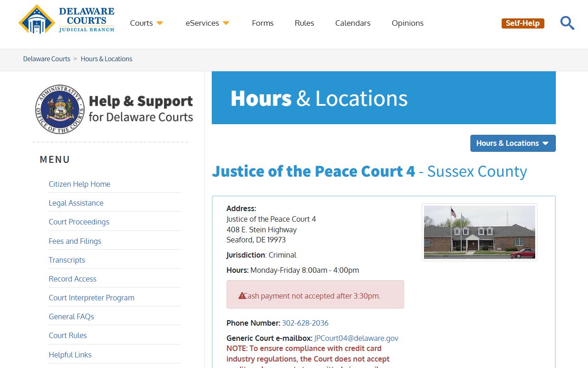Open Fees and Filings menu link
Image resolution: width=588 pixels, height=368 pixels.
75,241
